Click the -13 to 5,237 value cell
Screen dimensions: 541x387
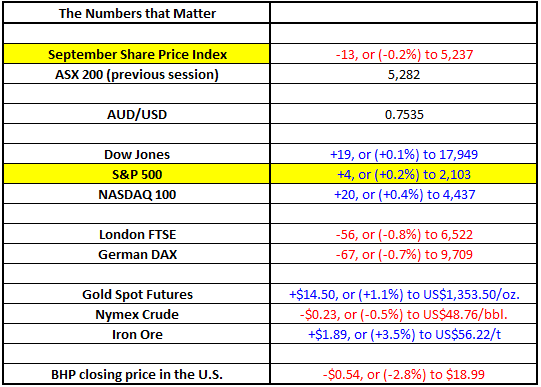point(404,54)
